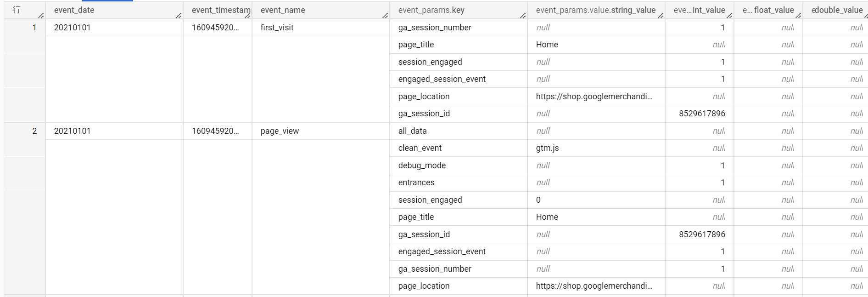
Task: Click the resize handle icon on event_date column
Action: (179, 16)
